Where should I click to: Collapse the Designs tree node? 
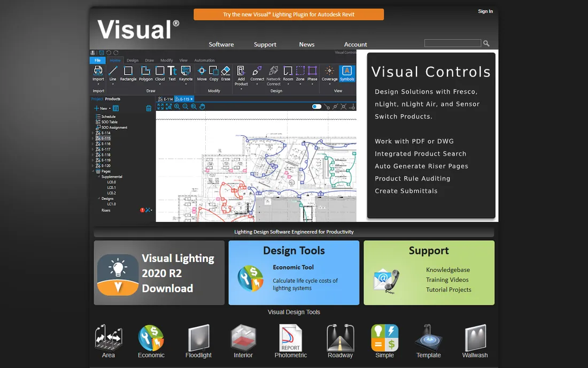pyautogui.click(x=99, y=198)
